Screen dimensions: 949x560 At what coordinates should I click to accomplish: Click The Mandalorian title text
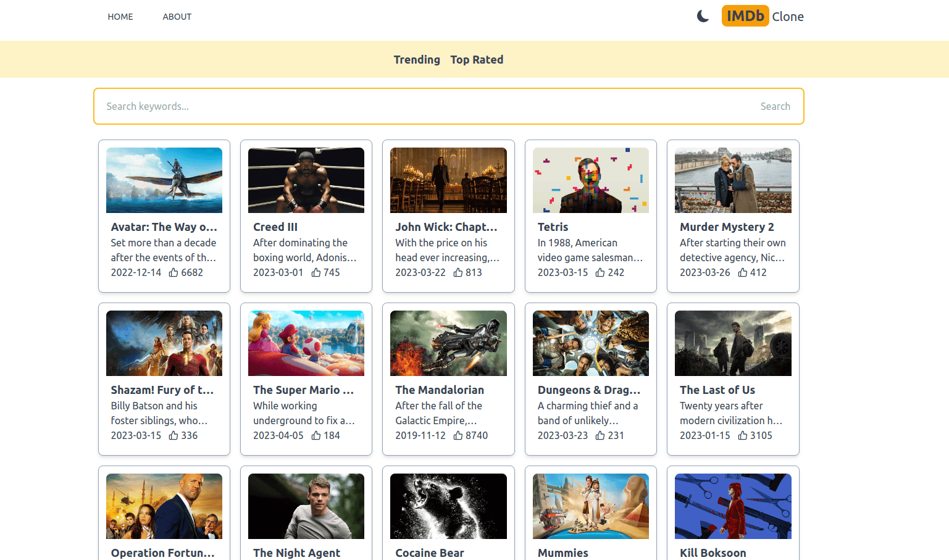click(440, 390)
